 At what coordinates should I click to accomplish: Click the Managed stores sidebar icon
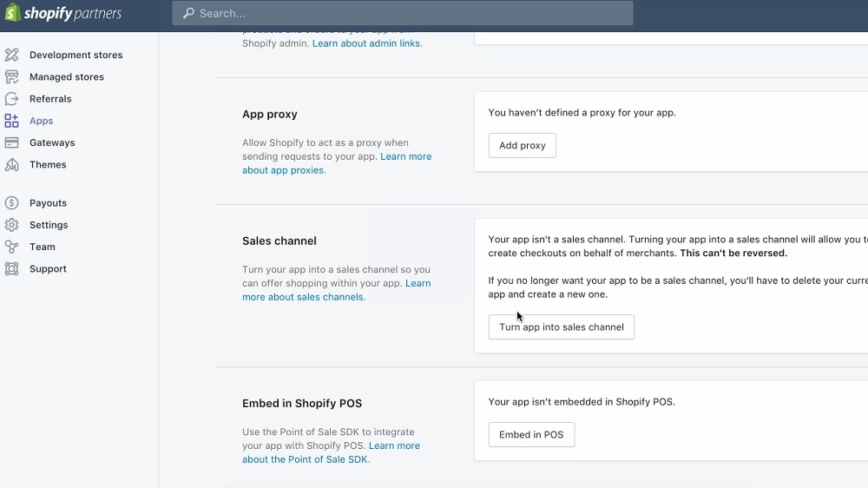[11, 76]
